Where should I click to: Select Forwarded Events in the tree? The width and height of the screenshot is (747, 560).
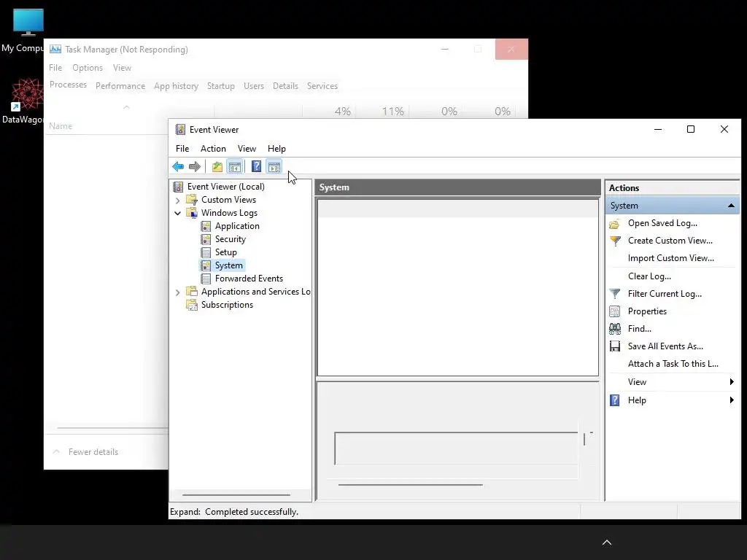[x=249, y=279]
